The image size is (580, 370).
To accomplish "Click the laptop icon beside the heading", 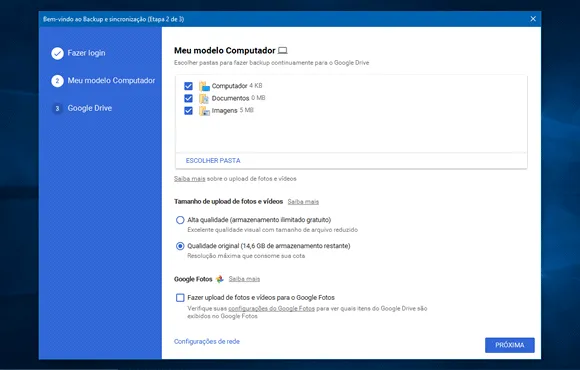I will pos(283,50).
